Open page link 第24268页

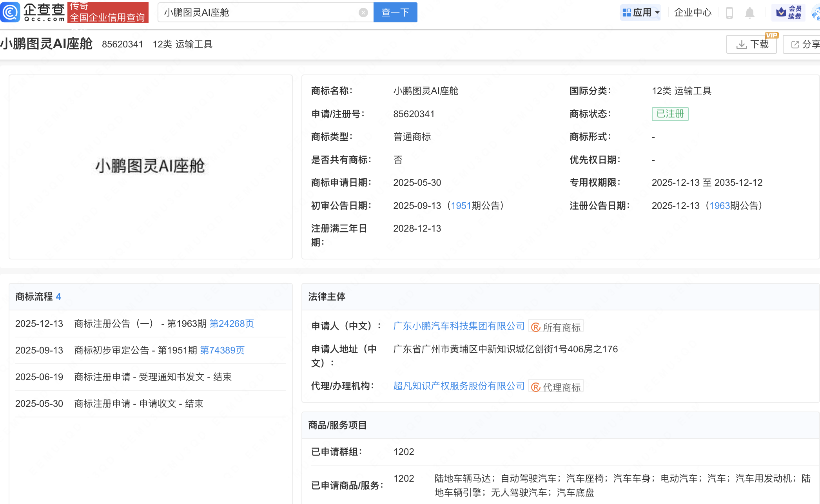pyautogui.click(x=232, y=324)
